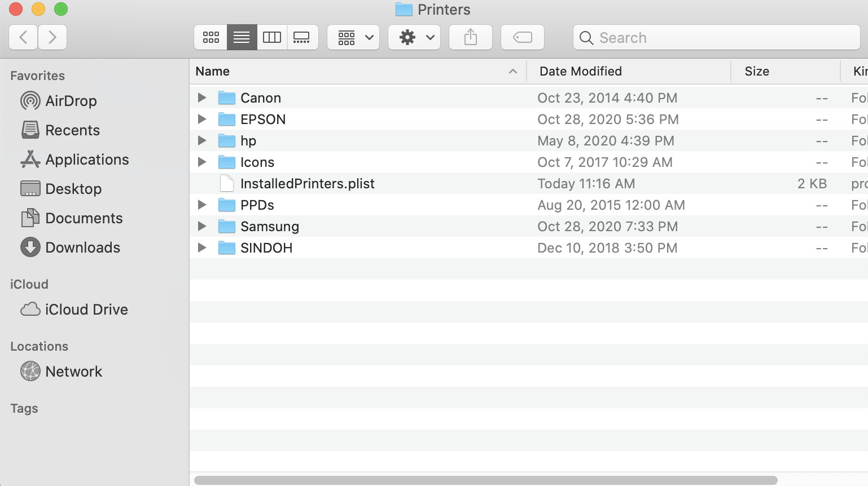Select the Samsung folder icon
The height and width of the screenshot is (486, 868).
[227, 226]
